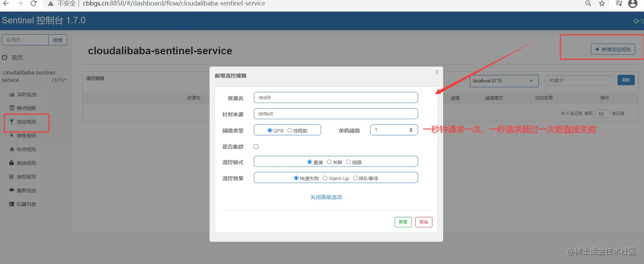Bookmark this page with star icon
The width and height of the screenshot is (644, 264).
[602, 3]
